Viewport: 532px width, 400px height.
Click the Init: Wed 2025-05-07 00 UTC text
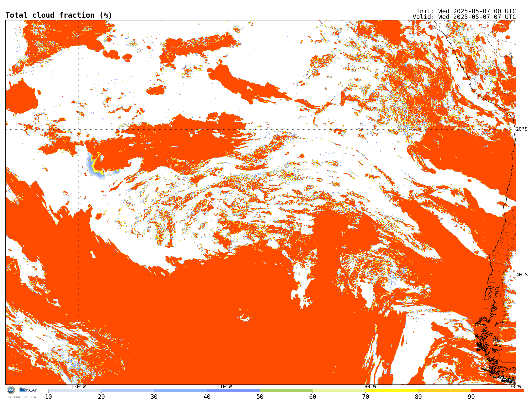pyautogui.click(x=466, y=11)
